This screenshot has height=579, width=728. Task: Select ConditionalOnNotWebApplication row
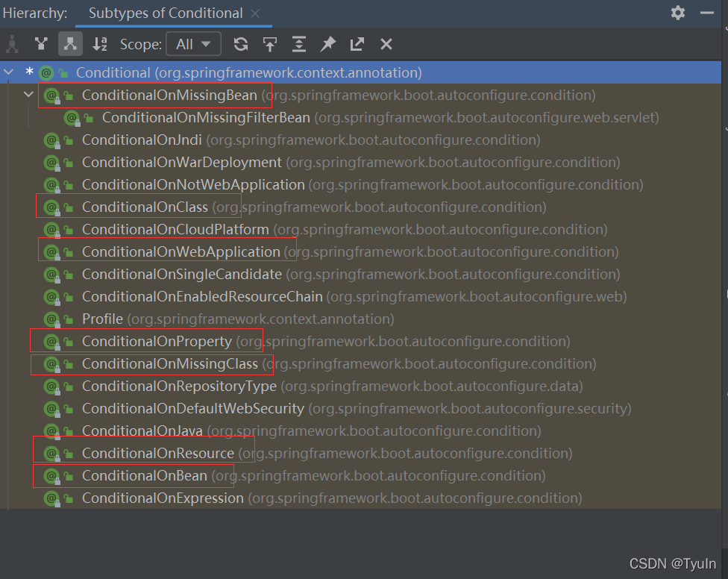[360, 184]
